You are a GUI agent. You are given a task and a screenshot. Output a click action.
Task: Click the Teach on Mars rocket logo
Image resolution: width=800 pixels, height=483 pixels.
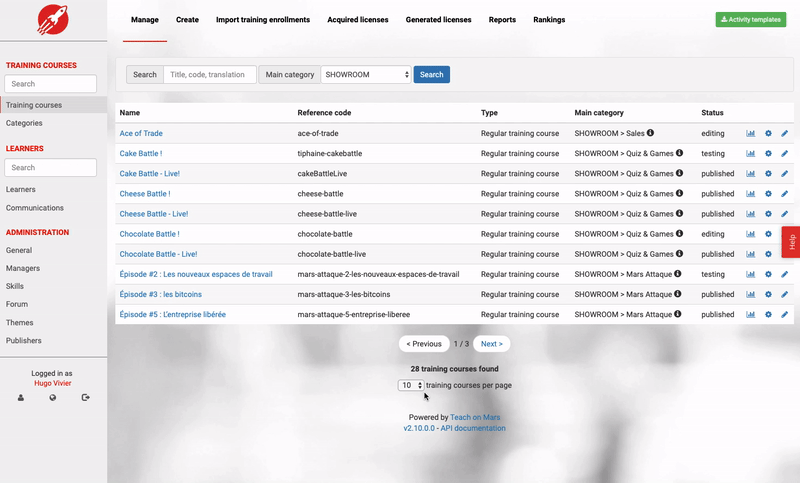53,19
